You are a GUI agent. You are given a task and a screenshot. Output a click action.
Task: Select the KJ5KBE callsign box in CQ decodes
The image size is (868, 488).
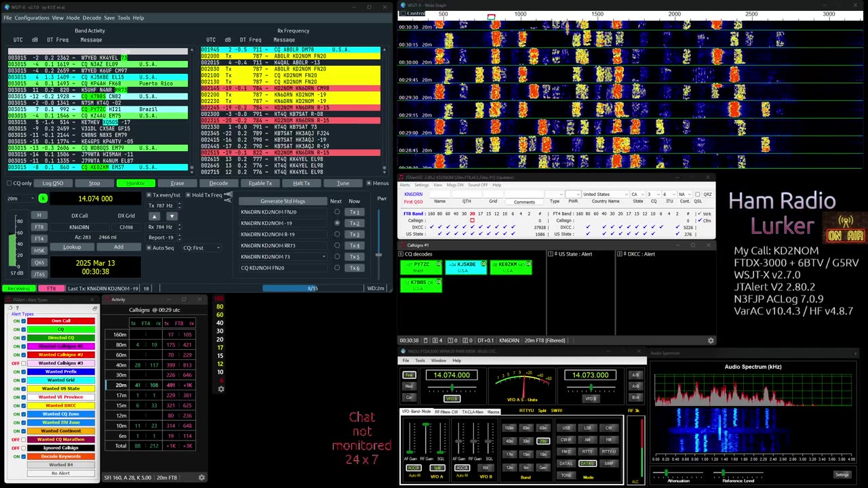[x=466, y=268]
